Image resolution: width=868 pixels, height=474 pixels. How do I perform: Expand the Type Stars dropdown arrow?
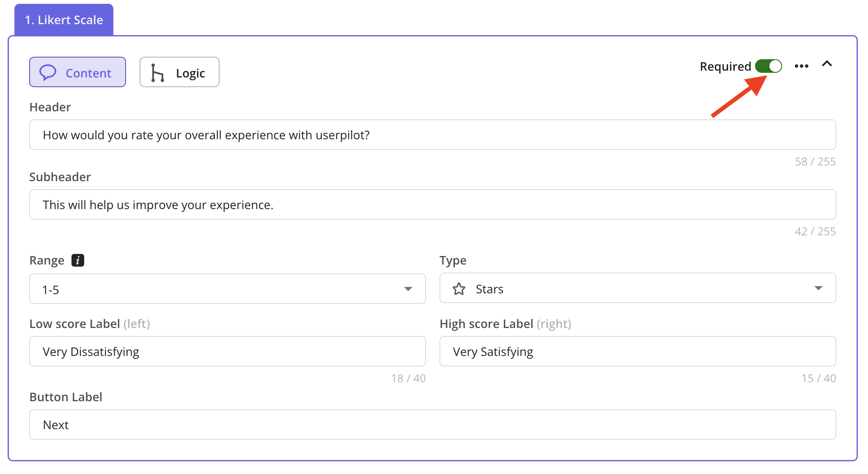[818, 288]
